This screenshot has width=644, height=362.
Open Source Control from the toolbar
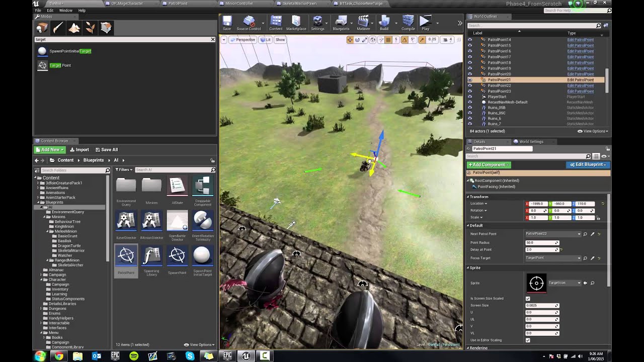pyautogui.click(x=249, y=23)
